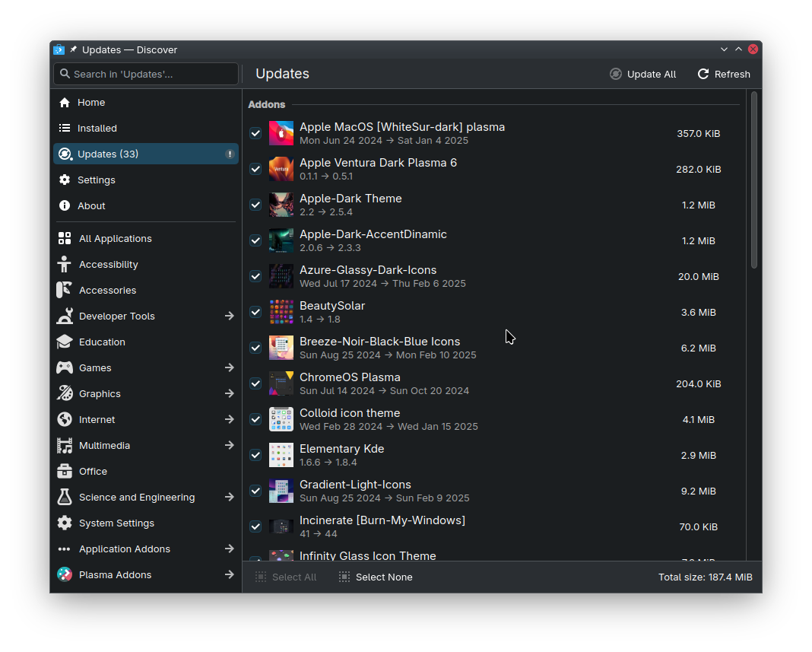Click the ChromeOS Plasma thumbnail

point(281,383)
